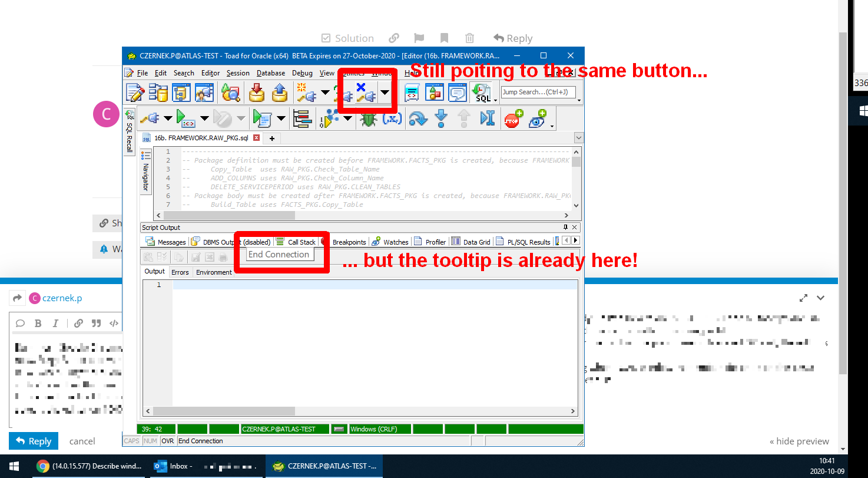
Task: Pin the Script Output panel
Action: 566,228
